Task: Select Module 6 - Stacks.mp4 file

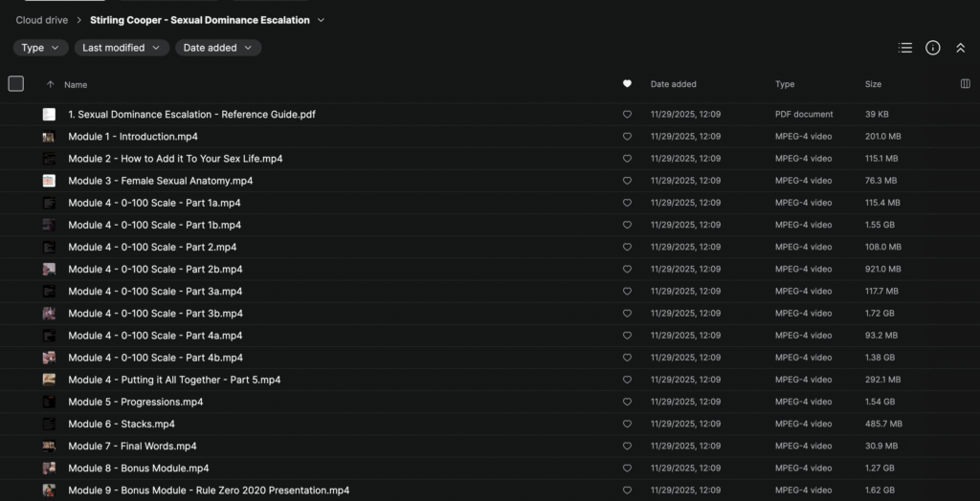Action: point(122,424)
